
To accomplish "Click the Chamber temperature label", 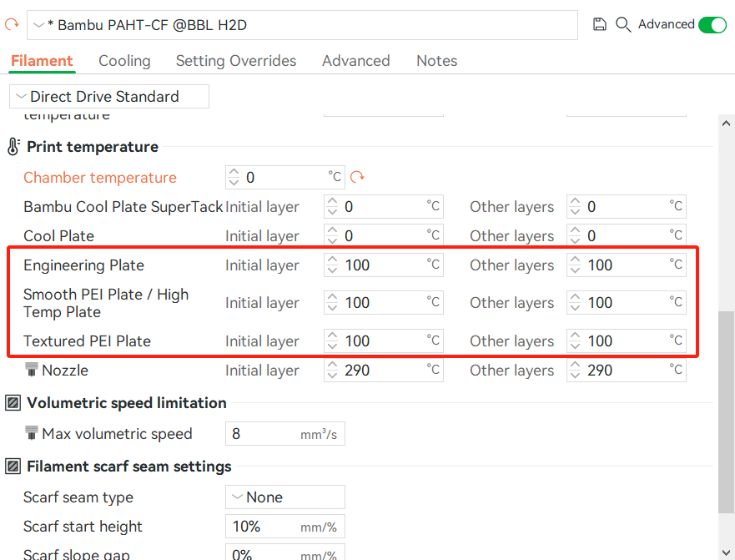I will [x=100, y=178].
